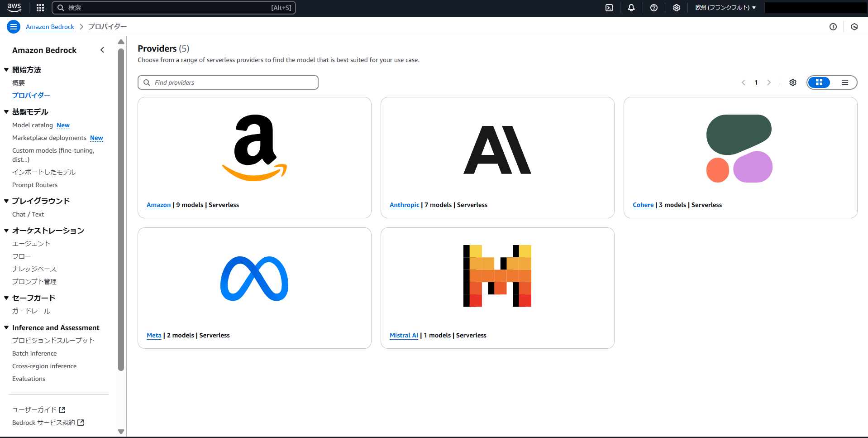868x438 pixels.
Task: Go to previous page of providers
Action: pyautogui.click(x=743, y=82)
